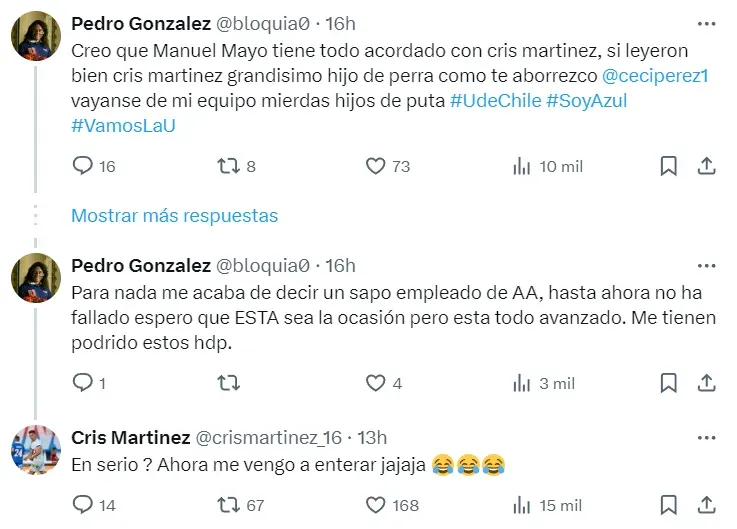This screenshot has width=737, height=529.
Task: Retweet Cris Martinez's reply with 67 retweets
Action: pos(228,505)
